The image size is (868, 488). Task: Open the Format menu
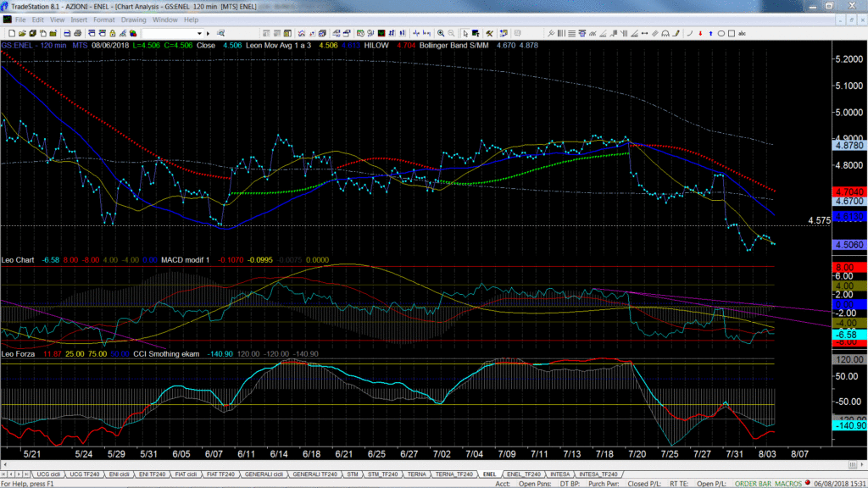tap(104, 20)
